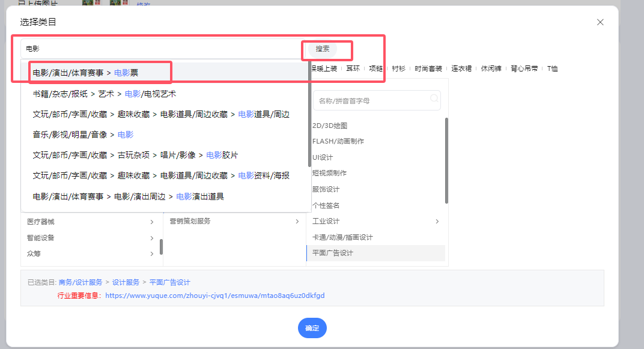Pick suggestion 音乐/影视/明星/音像 > 电影
Screen dimensions: 644x349
166,135
